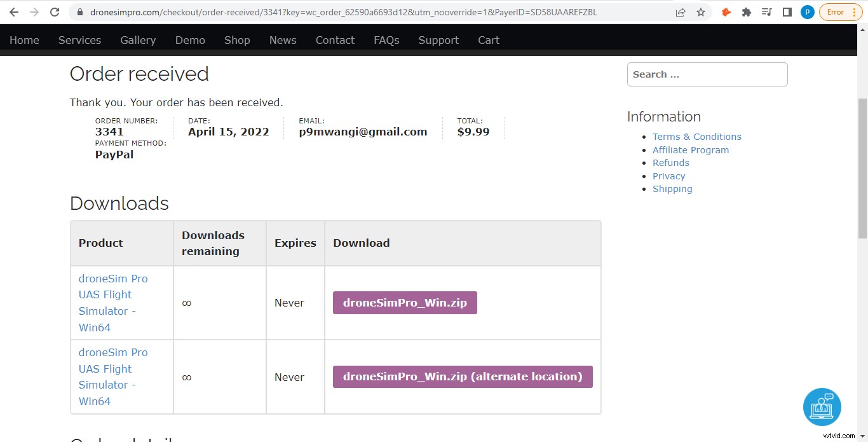
Task: Download droneSimPro_Win.zip
Action: (405, 303)
